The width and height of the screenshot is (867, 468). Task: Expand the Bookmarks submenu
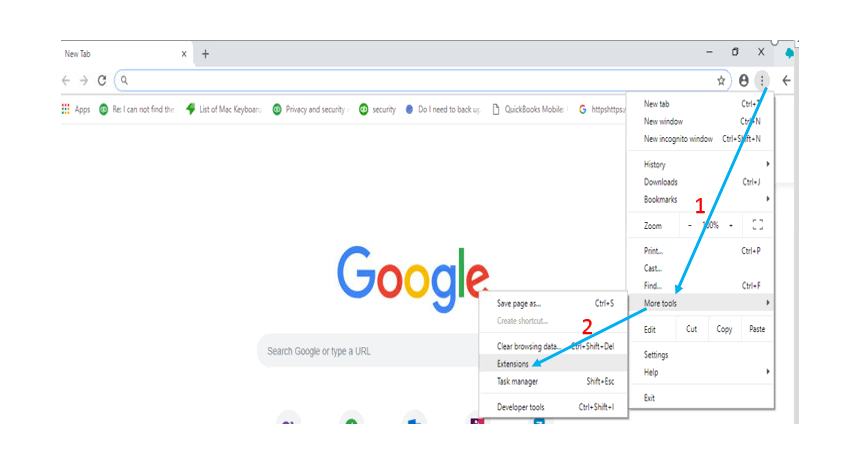701,200
